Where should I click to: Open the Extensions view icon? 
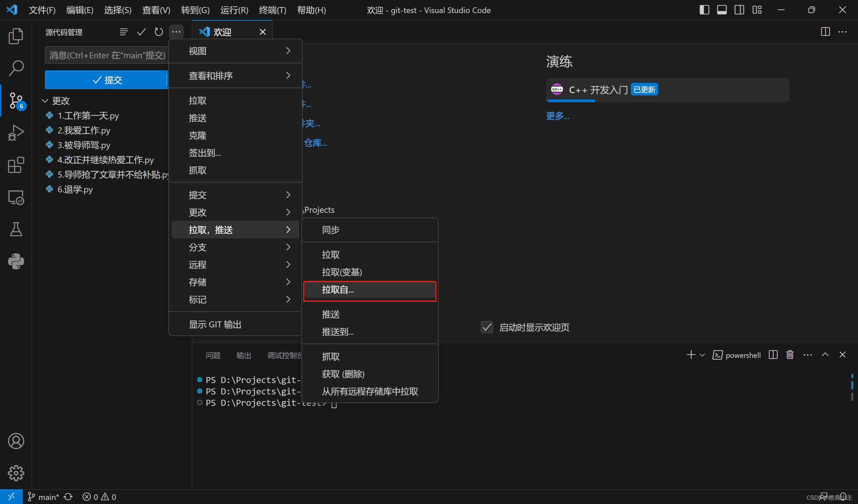(16, 165)
